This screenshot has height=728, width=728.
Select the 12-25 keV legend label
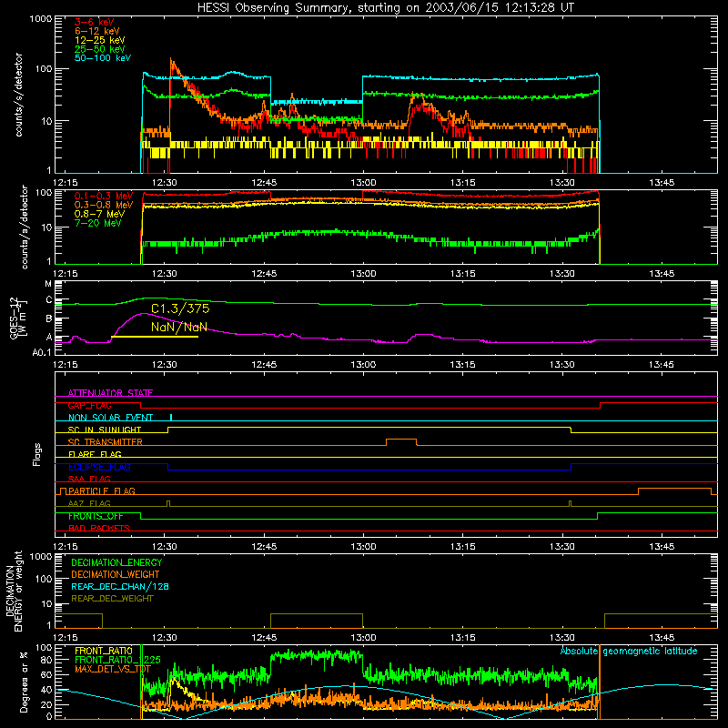point(100,40)
